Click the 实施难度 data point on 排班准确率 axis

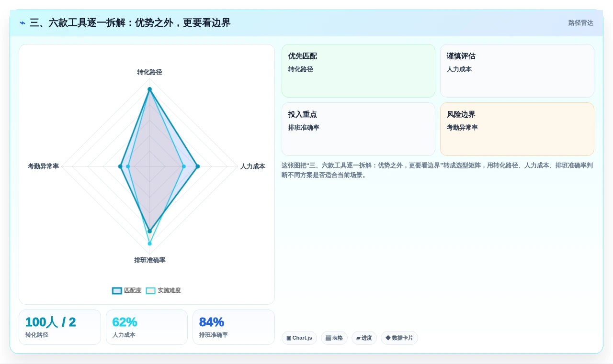click(149, 243)
